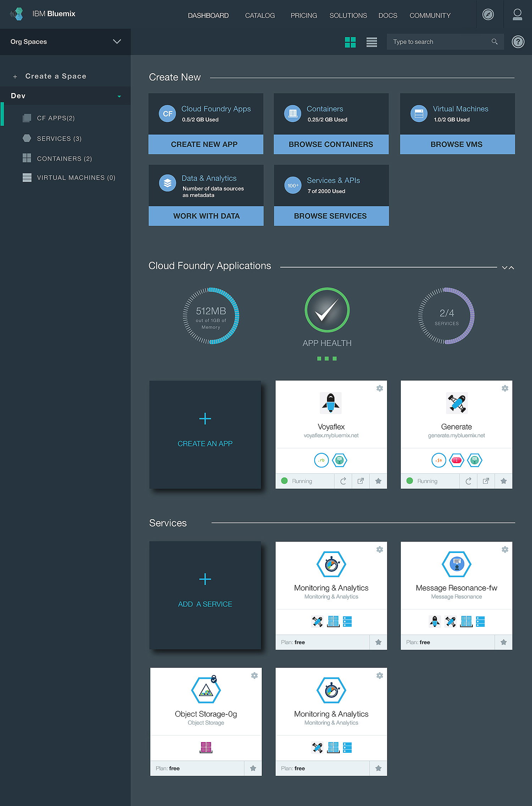Click the Services & APIs 100+ icon

293,185
